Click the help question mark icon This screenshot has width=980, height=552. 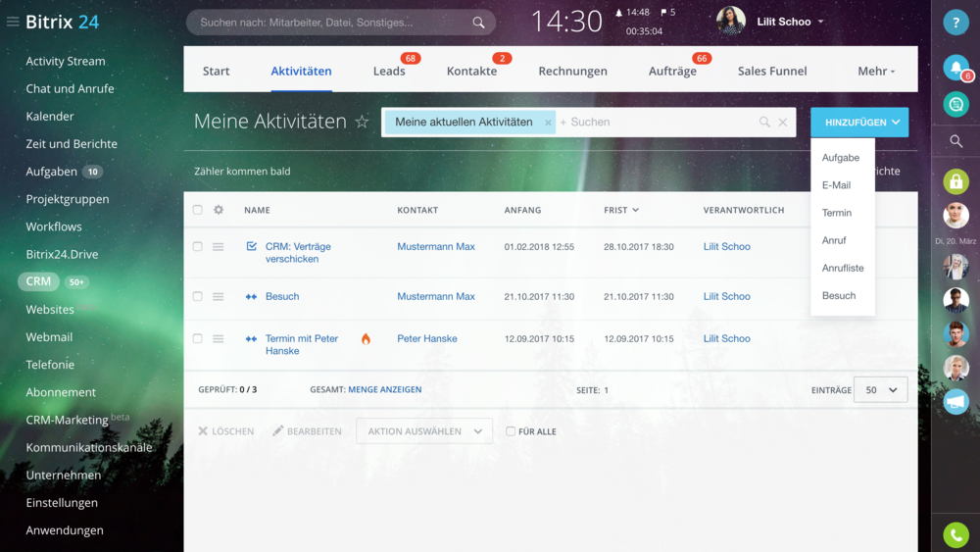955,24
